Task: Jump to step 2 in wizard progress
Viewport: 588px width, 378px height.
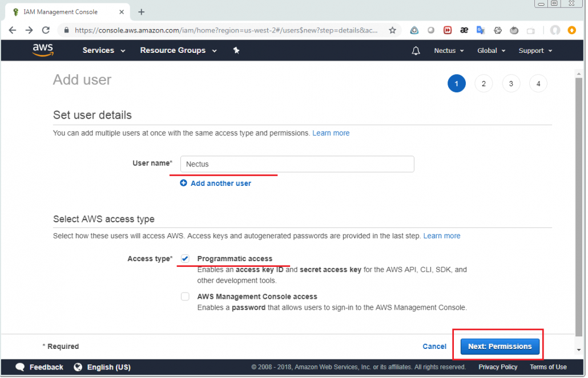Action: (x=484, y=84)
